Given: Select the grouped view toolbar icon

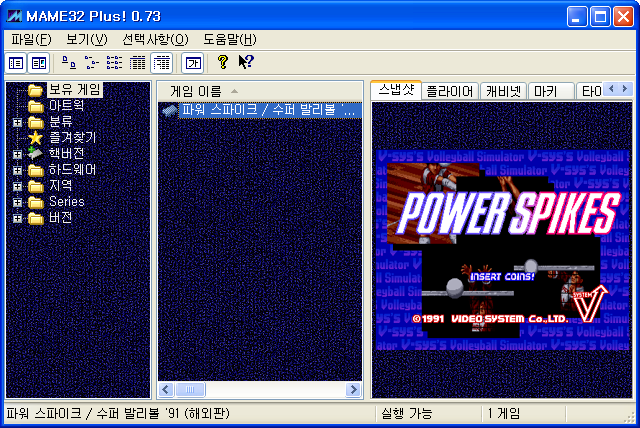Looking at the screenshot, I should coord(162,63).
